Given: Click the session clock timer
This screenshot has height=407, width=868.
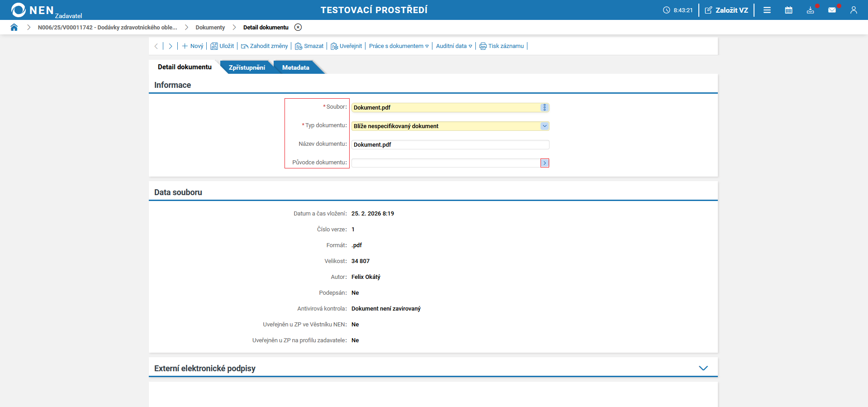Looking at the screenshot, I should pos(678,10).
